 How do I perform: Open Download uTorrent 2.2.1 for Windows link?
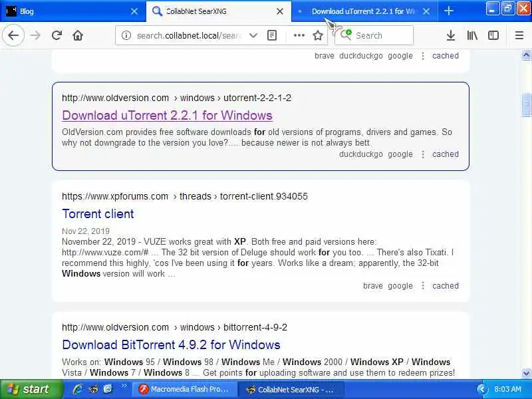tap(168, 115)
